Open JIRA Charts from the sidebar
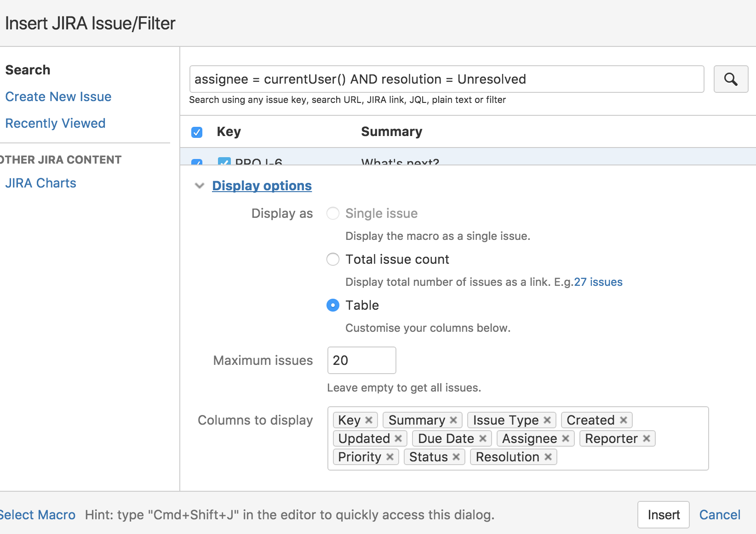This screenshot has width=756, height=534. (x=40, y=182)
